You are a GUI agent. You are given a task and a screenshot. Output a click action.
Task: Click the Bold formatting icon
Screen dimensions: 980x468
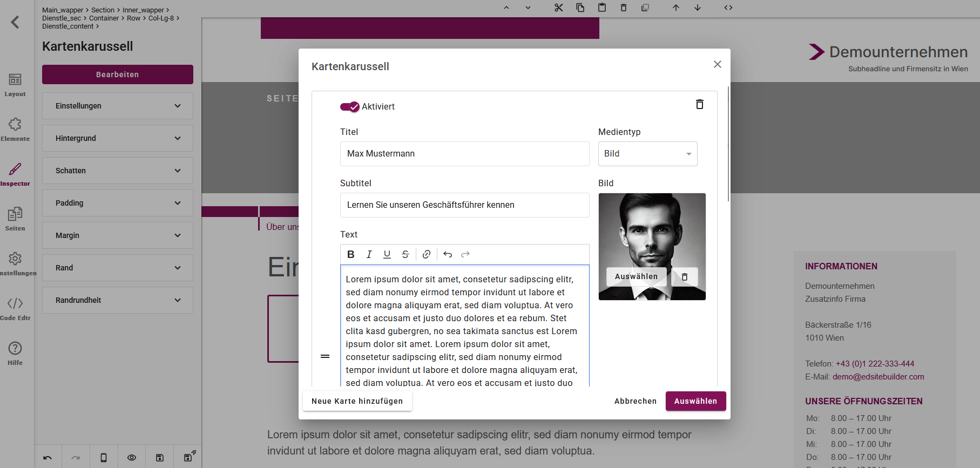[351, 254]
